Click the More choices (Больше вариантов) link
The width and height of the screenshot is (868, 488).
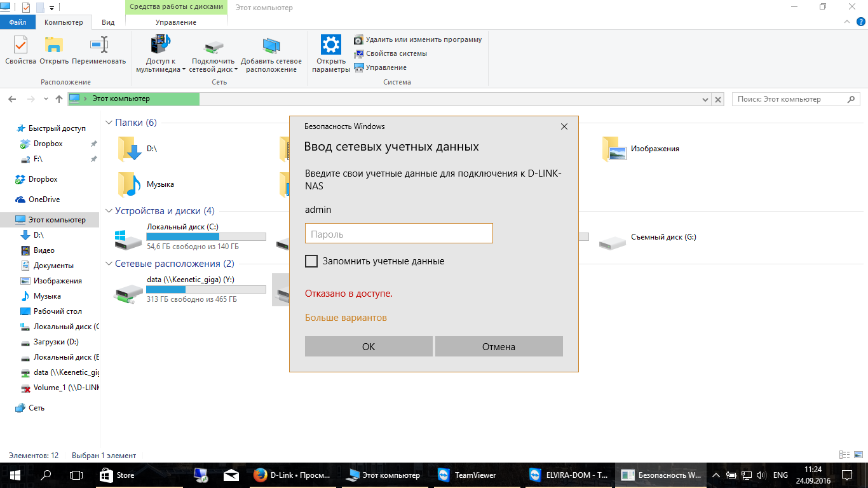pyautogui.click(x=346, y=318)
